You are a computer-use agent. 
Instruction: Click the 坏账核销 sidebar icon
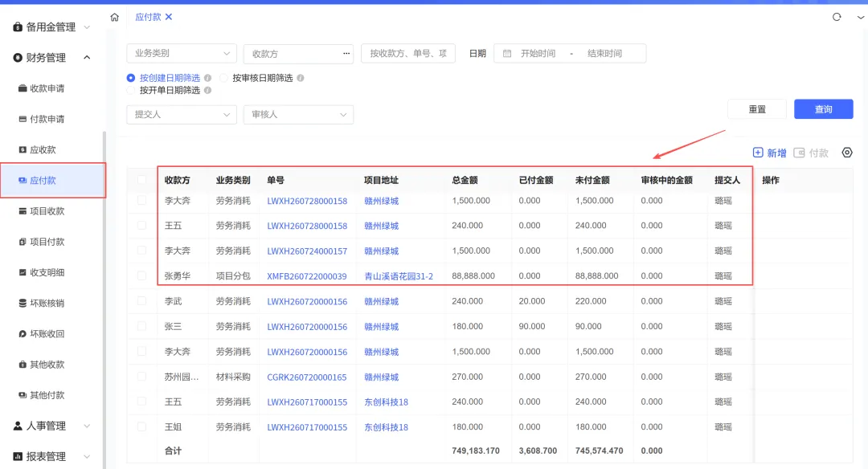[23, 303]
